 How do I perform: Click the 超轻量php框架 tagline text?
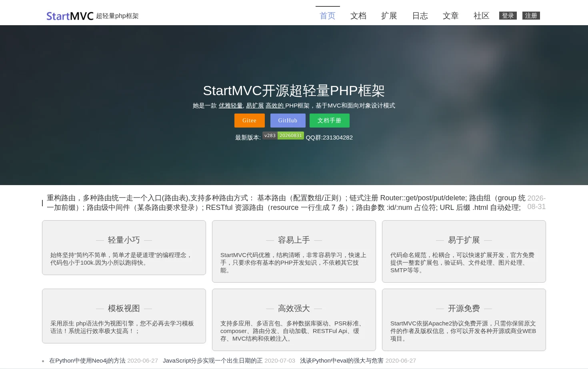[117, 16]
